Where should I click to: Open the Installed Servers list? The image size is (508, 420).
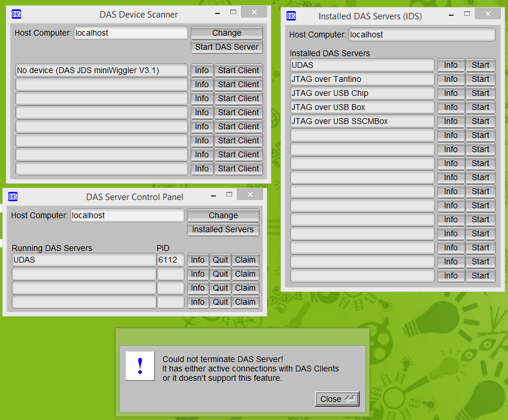point(223,229)
